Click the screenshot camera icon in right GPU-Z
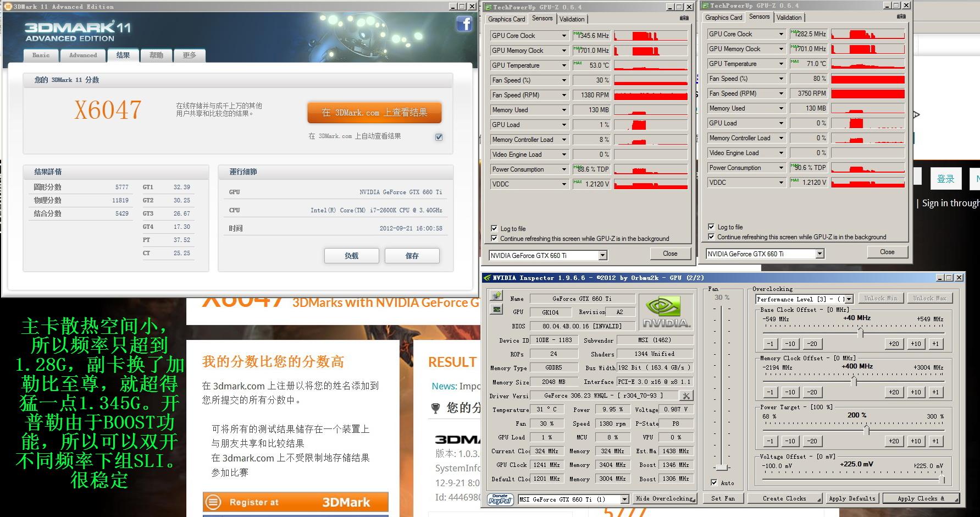Image resolution: width=980 pixels, height=517 pixels. click(901, 16)
